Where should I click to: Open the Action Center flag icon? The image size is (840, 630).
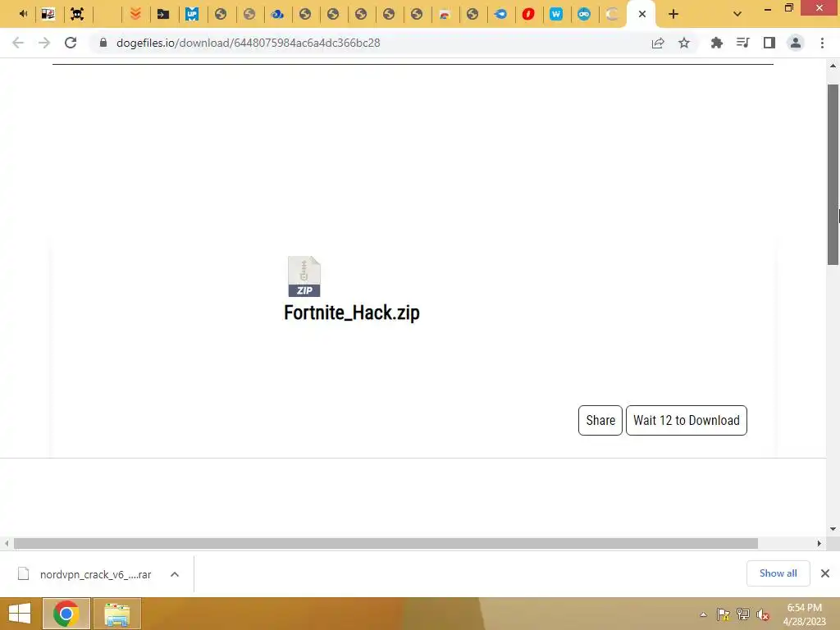tap(724, 614)
